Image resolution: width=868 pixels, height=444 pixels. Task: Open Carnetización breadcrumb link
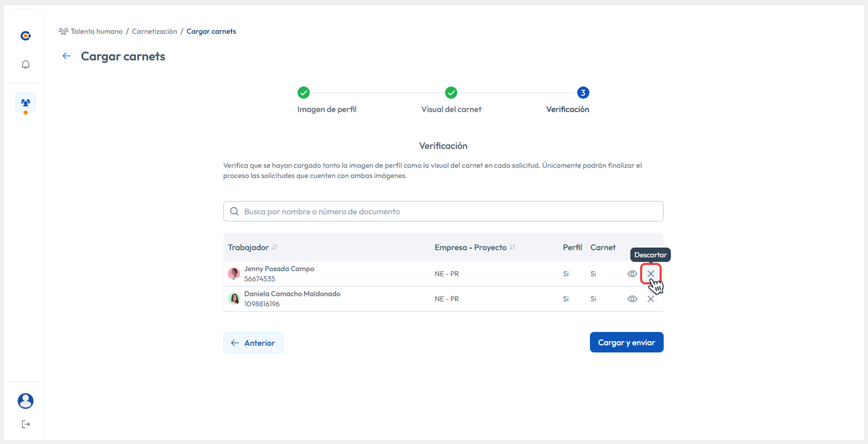[155, 31]
